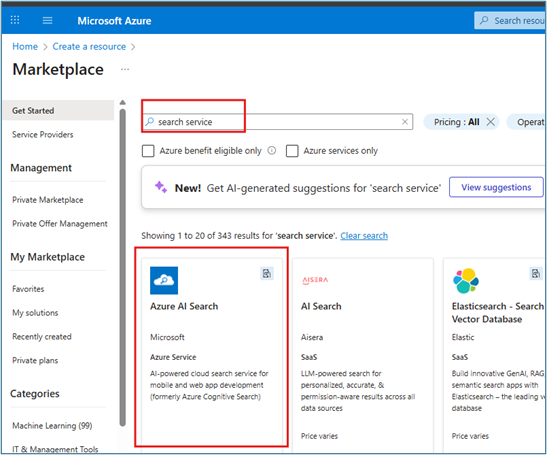Check Azure benefit eligible only
The width and height of the screenshot is (547, 455).
148,151
